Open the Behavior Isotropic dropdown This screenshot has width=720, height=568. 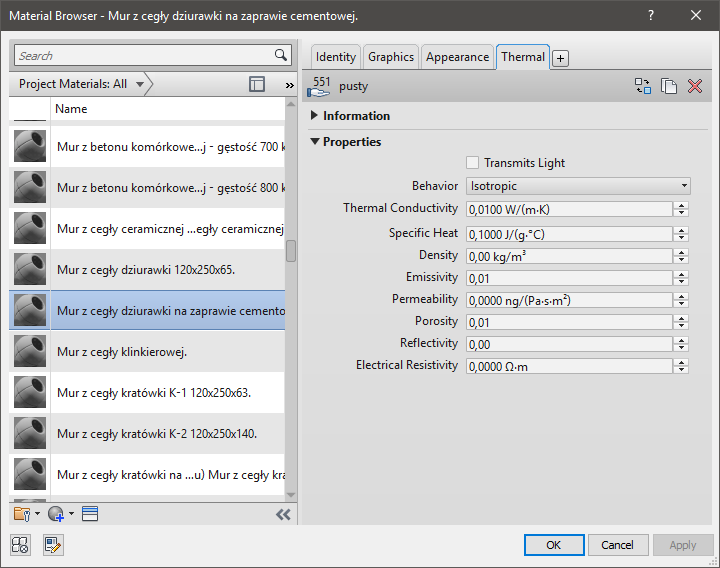click(578, 186)
